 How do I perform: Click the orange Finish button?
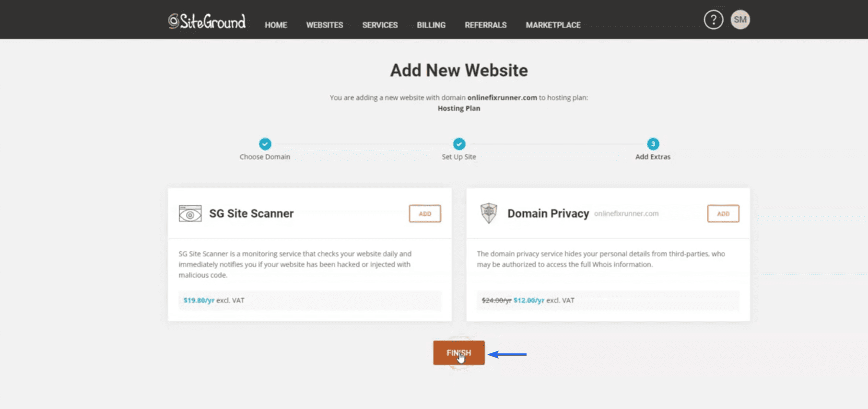(459, 353)
